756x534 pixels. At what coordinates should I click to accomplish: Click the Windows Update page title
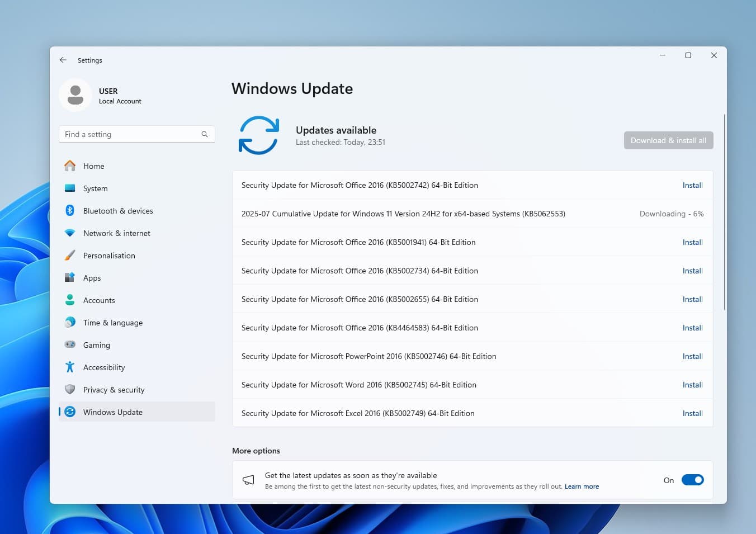tap(292, 89)
